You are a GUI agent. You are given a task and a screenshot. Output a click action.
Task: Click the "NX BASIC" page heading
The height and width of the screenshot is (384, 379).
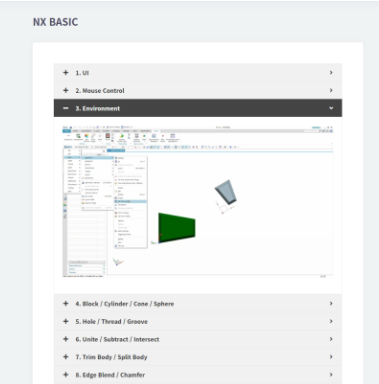tap(55, 22)
